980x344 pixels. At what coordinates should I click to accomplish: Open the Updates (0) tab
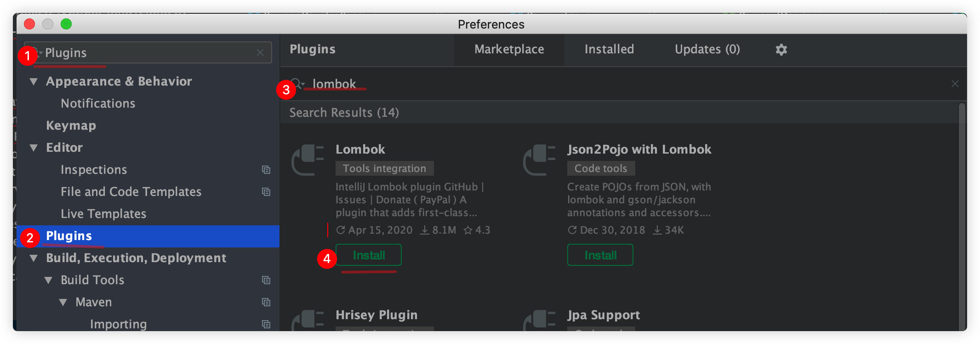(x=707, y=49)
